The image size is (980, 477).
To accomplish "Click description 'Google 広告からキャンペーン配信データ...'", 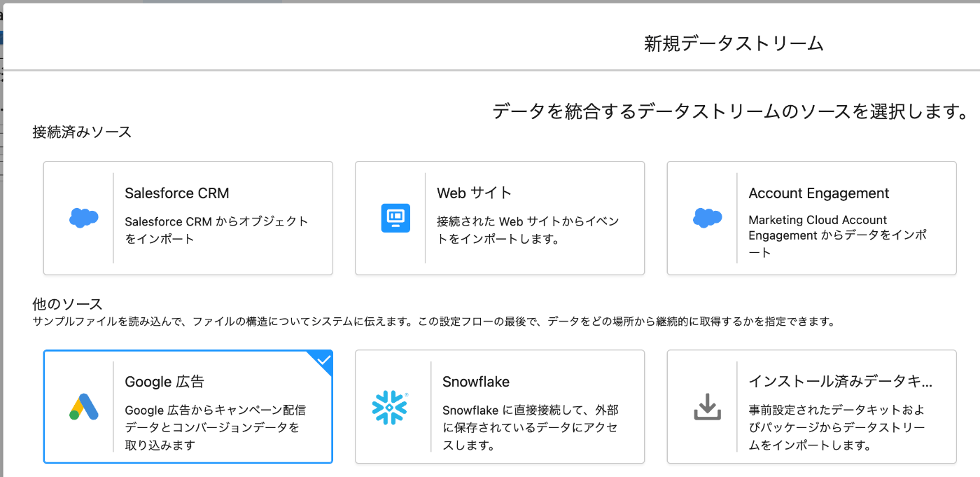I will [x=215, y=427].
